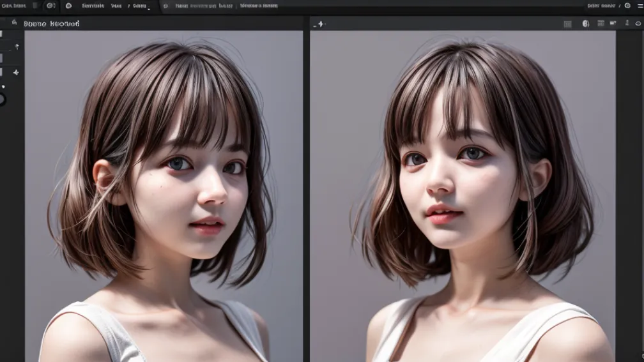Toggle the small white dot in left sidebar
Image resolution: width=644 pixels, height=362 pixels.
click(x=3, y=86)
